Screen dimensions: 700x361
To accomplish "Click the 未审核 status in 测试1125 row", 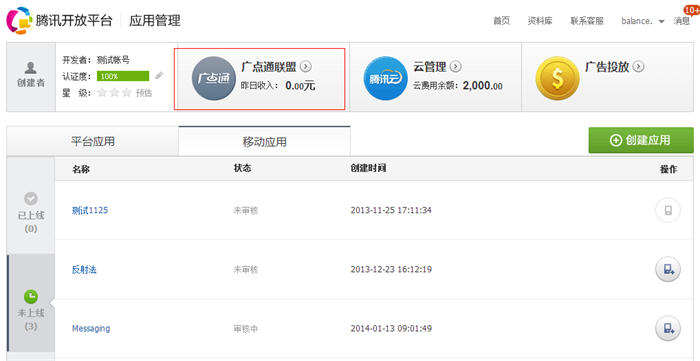I will [246, 211].
